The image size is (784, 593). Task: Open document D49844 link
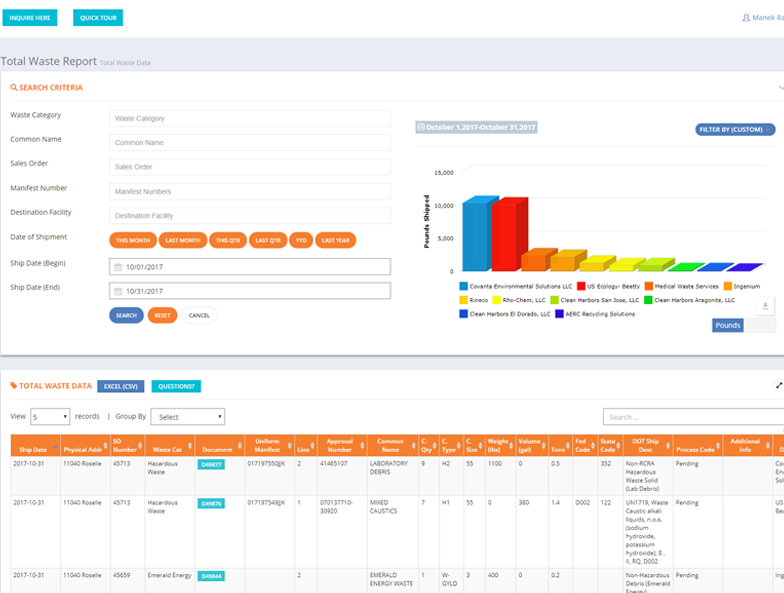[211, 576]
